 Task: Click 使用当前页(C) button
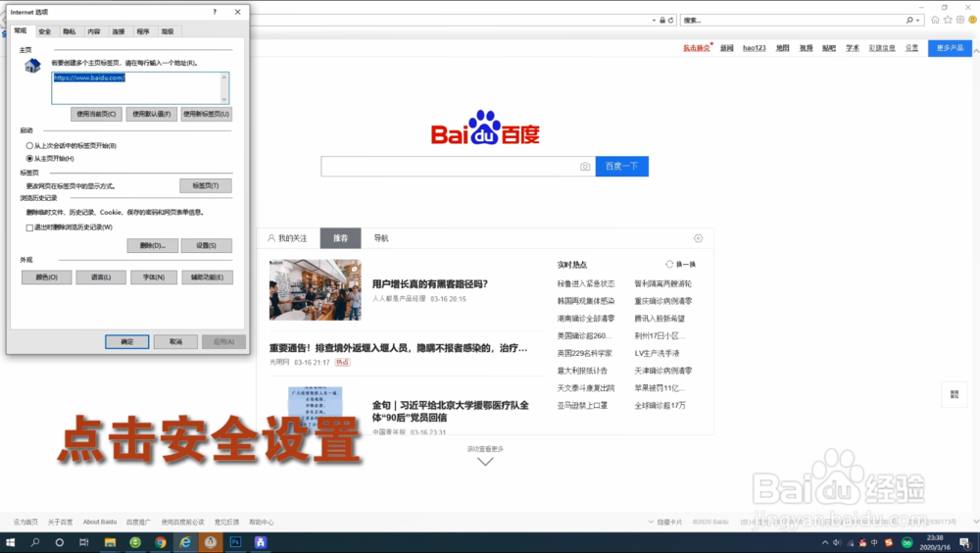coord(96,114)
